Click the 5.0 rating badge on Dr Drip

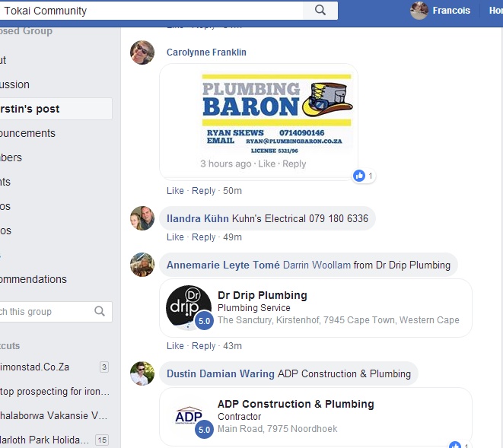pos(204,321)
